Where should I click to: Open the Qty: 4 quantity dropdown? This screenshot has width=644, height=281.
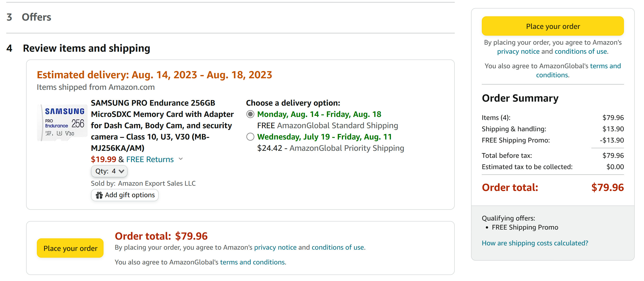109,171
